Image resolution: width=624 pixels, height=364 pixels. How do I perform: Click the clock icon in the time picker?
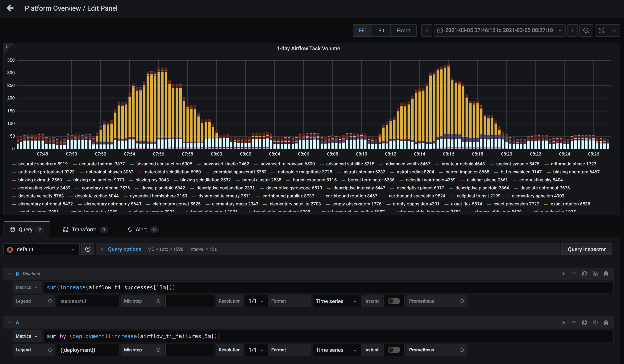pyautogui.click(x=440, y=30)
